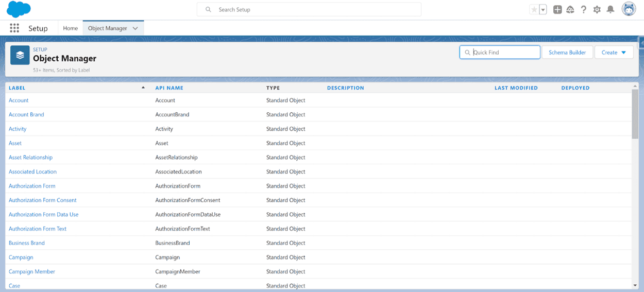Click the search icon in Search Setup
The height and width of the screenshot is (292, 644).
click(209, 9)
